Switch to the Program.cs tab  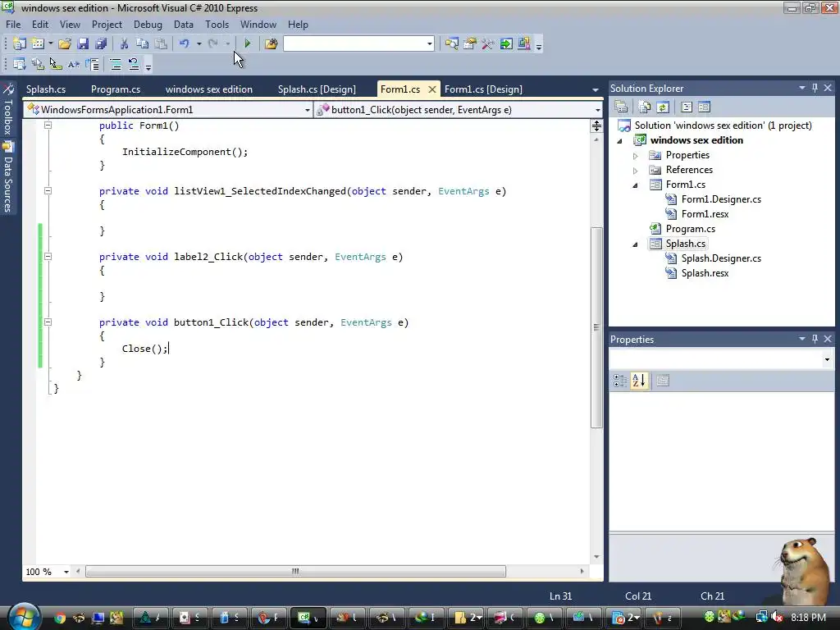tap(116, 89)
